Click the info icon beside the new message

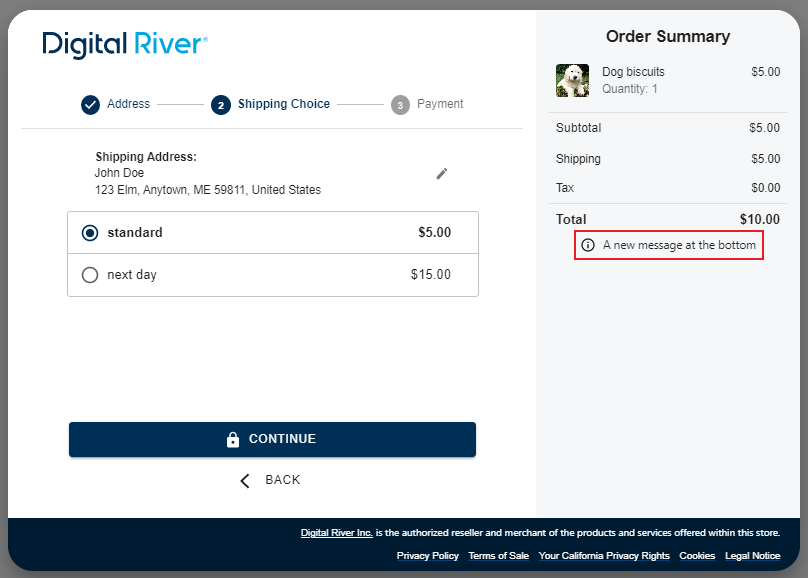click(588, 245)
